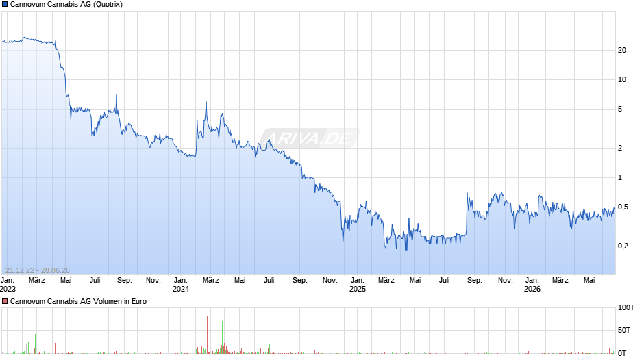Click the tallest red volume bar near März 2024

click(207, 335)
